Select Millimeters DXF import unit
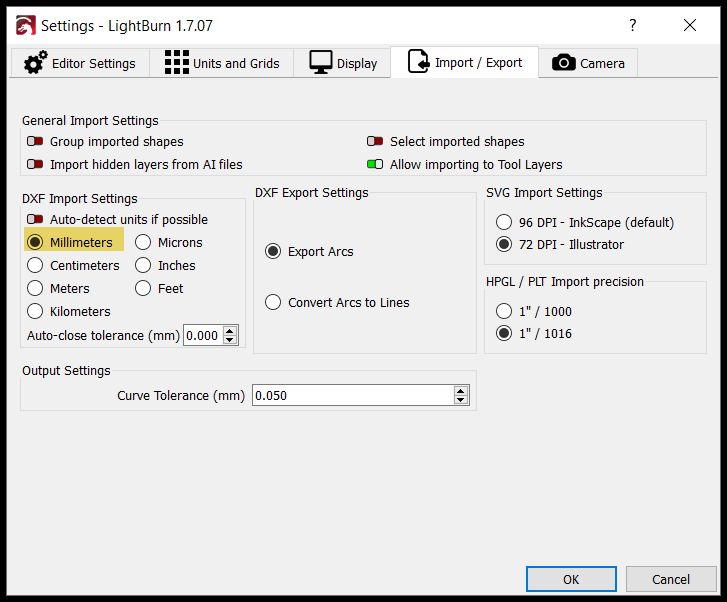727x602 pixels. point(35,242)
